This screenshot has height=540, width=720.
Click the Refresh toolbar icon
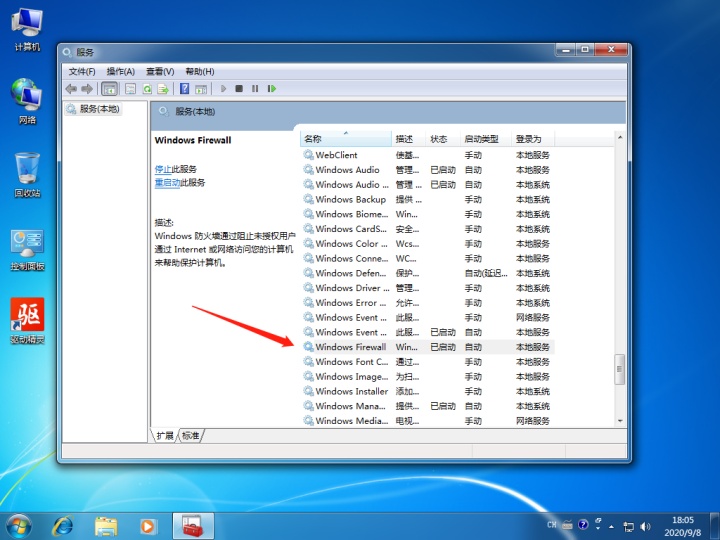(147, 89)
